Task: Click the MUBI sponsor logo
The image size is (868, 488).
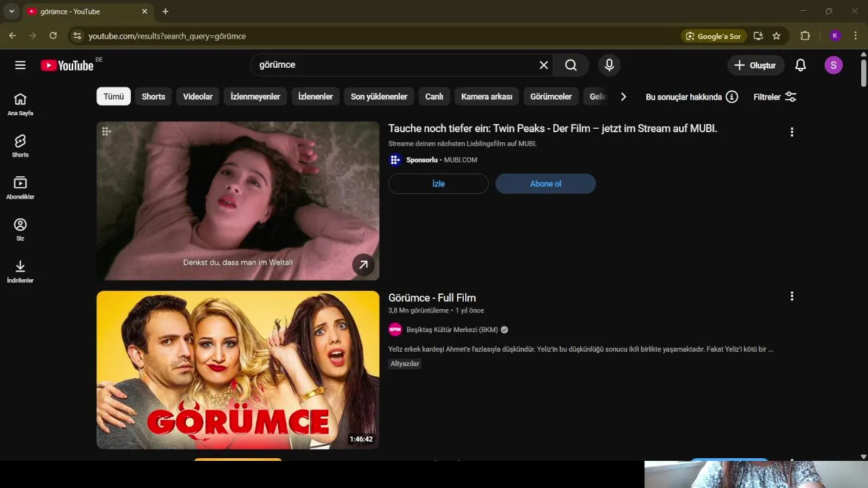Action: [395, 160]
